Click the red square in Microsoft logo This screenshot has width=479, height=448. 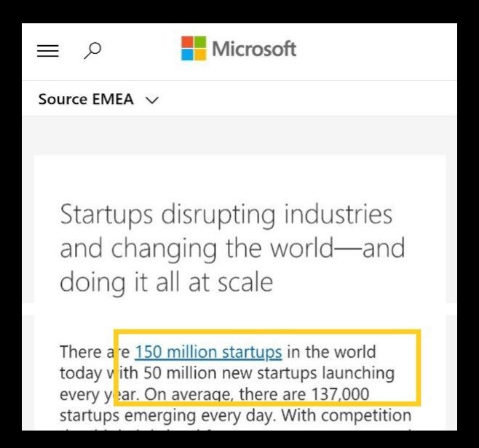[188, 43]
